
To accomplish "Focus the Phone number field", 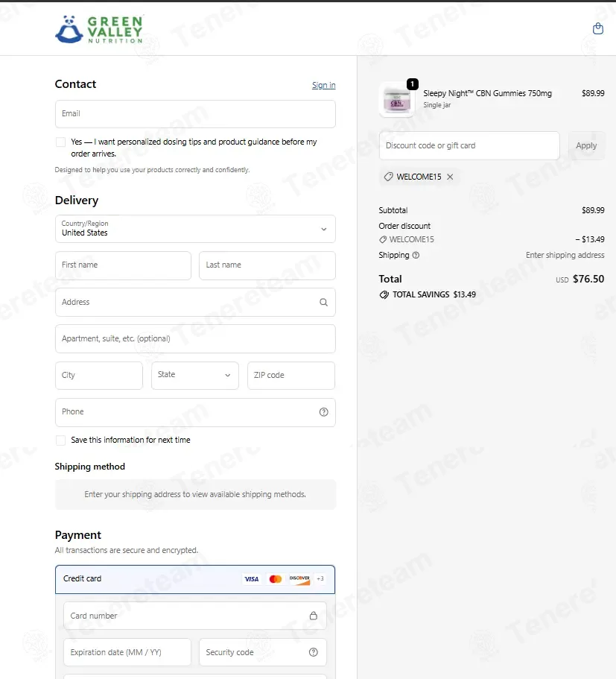I will (195, 412).
